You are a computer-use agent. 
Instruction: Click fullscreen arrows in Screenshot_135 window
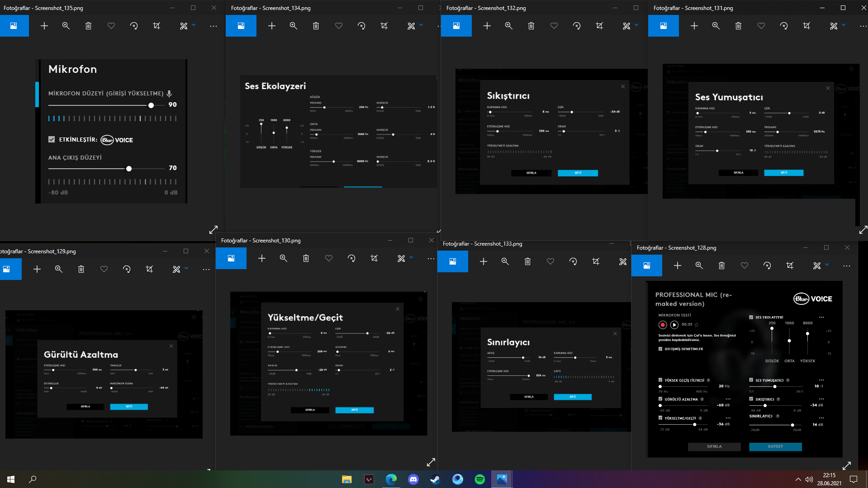[x=213, y=230]
